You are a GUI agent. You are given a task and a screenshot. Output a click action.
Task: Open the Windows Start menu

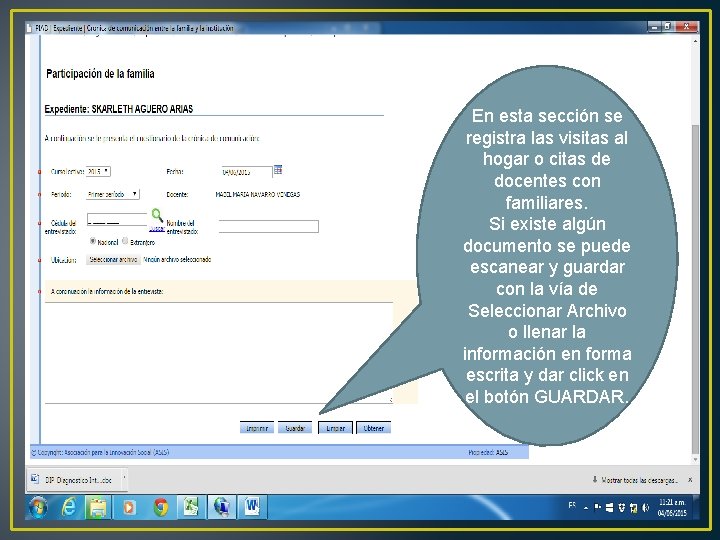pyautogui.click(x=38, y=507)
